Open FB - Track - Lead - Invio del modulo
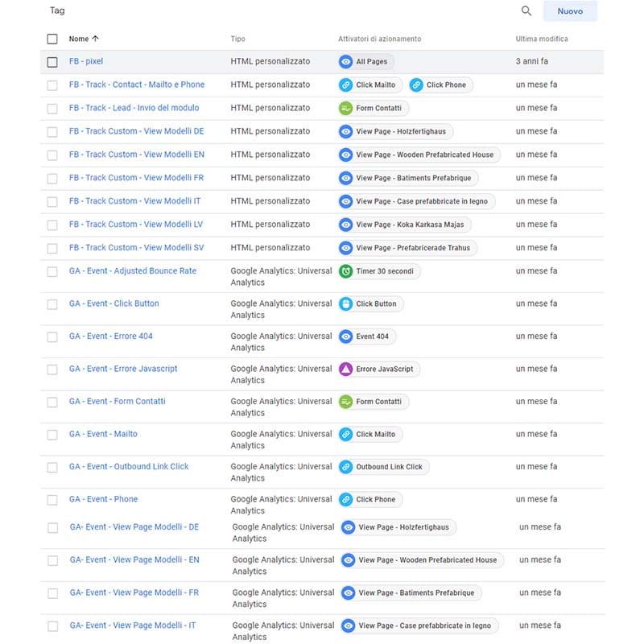 pyautogui.click(x=134, y=108)
